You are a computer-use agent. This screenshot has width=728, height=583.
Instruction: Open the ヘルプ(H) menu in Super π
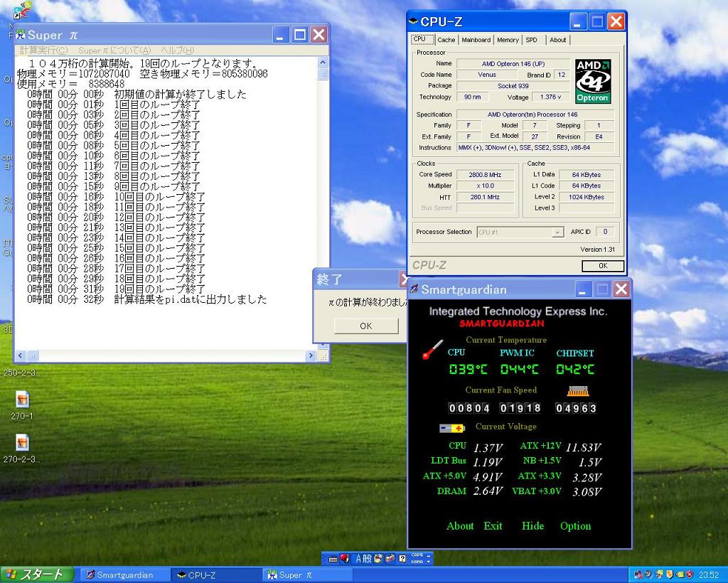[x=177, y=50]
